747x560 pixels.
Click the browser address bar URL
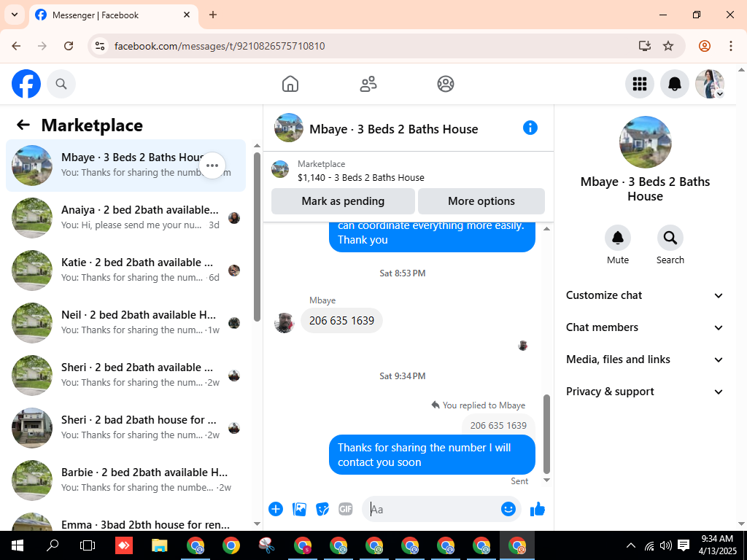click(220, 46)
